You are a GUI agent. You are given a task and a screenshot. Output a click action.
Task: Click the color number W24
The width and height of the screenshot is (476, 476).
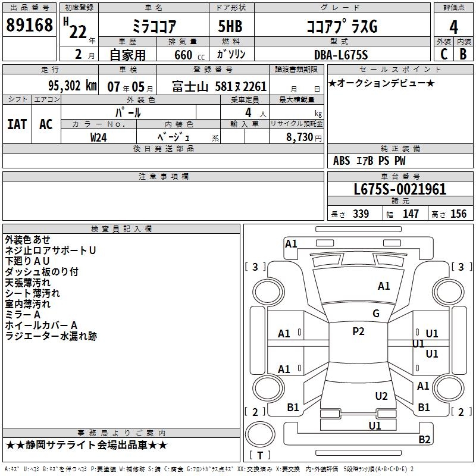pos(98,137)
